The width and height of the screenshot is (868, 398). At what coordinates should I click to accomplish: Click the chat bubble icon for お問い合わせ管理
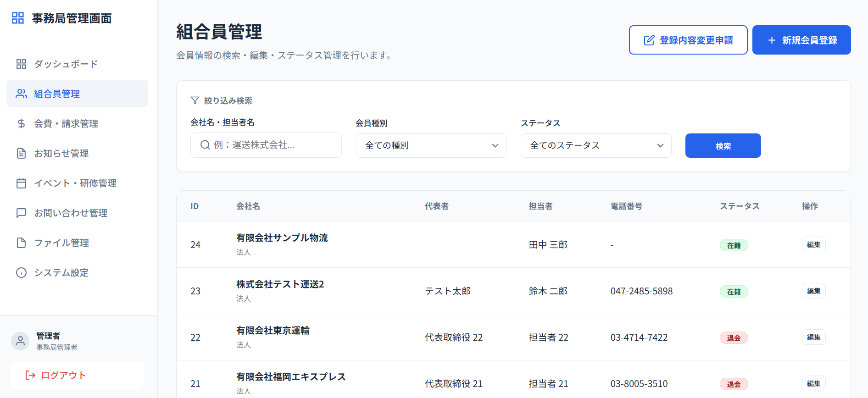(21, 213)
